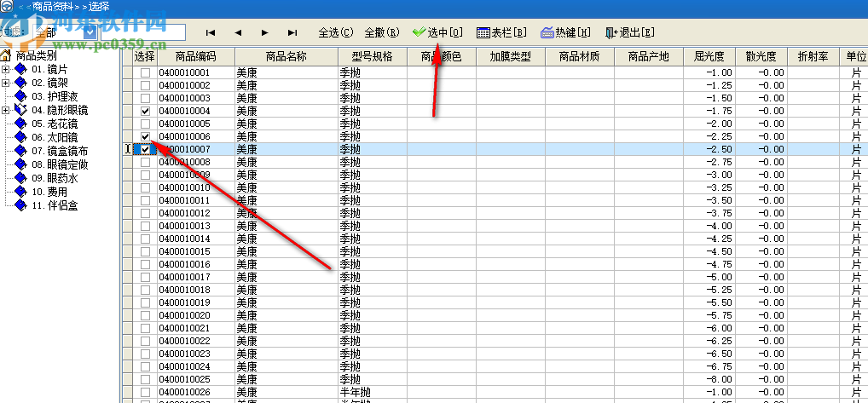
Task: Jump to first record navigation arrow
Action: click(211, 32)
